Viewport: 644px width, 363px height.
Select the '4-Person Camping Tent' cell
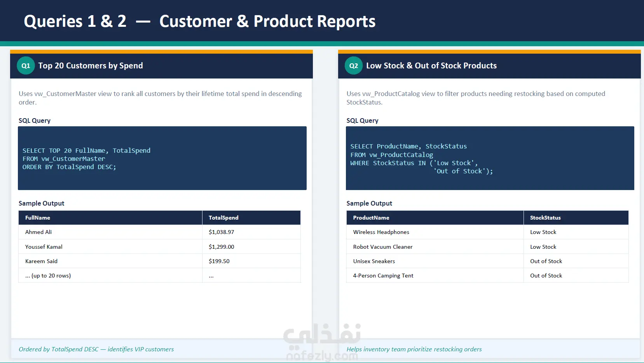435,276
